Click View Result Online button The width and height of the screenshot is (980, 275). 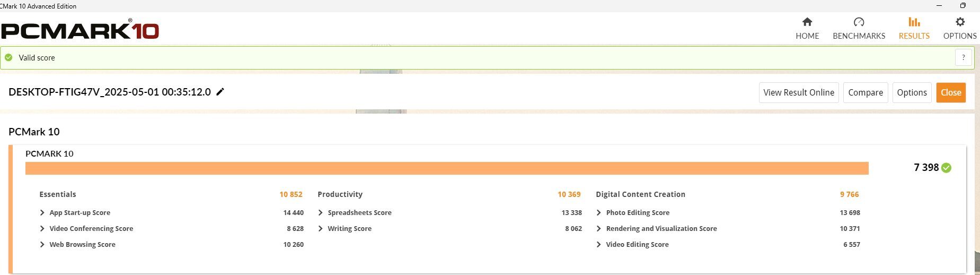[x=799, y=92]
